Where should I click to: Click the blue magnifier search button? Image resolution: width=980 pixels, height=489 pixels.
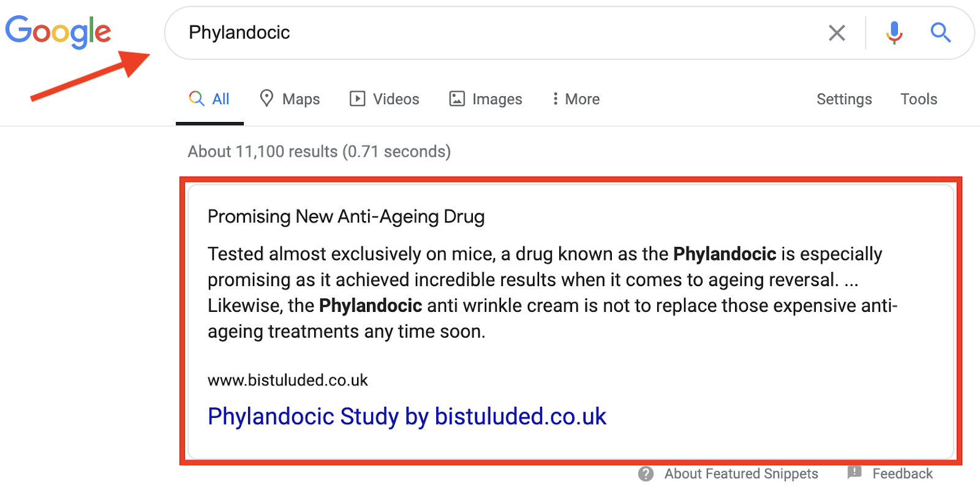(x=940, y=32)
